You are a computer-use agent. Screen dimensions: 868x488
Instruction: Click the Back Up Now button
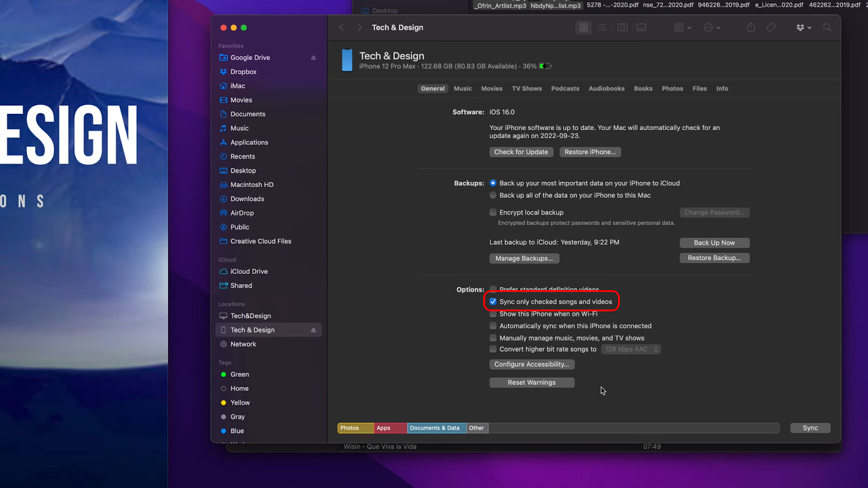(x=714, y=243)
